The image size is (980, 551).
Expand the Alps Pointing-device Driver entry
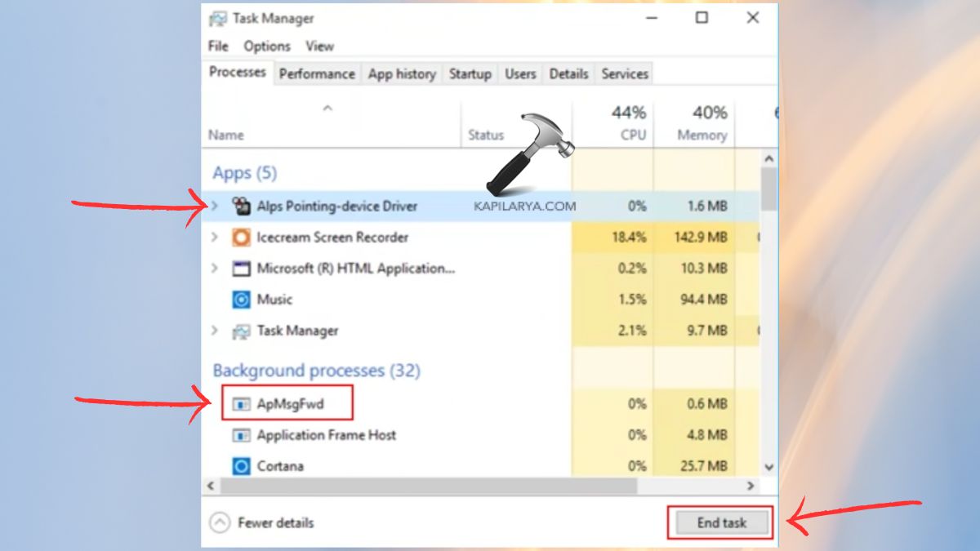point(215,207)
